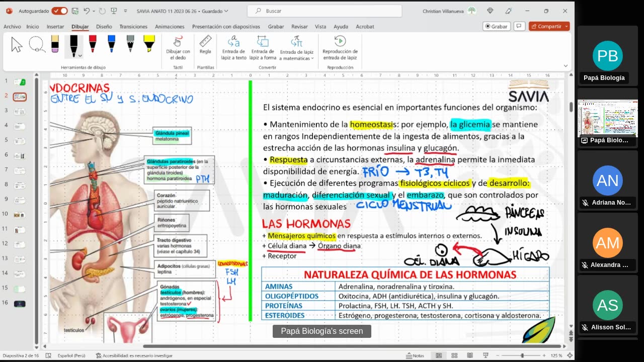Select the Lasso selection tool
Viewport: 644px width, 362px height.
37,45
